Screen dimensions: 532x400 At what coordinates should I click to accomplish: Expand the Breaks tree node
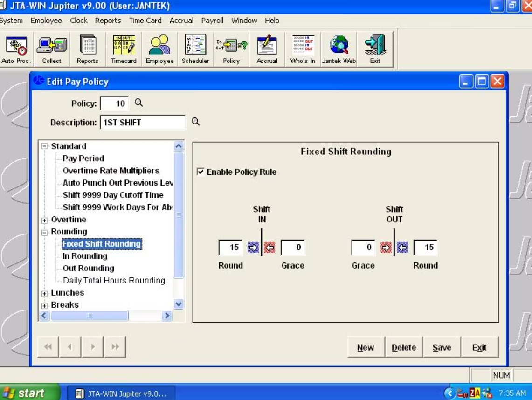pos(44,306)
